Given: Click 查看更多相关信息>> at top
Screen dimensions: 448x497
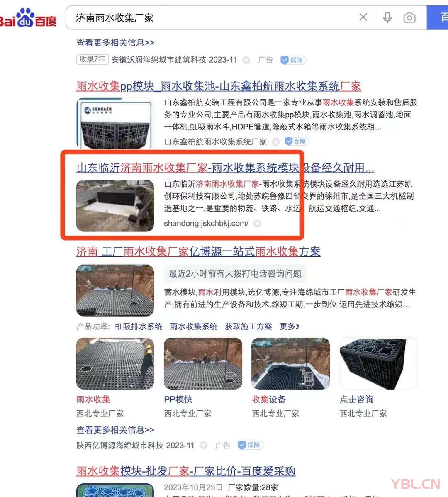Looking at the screenshot, I should [115, 43].
